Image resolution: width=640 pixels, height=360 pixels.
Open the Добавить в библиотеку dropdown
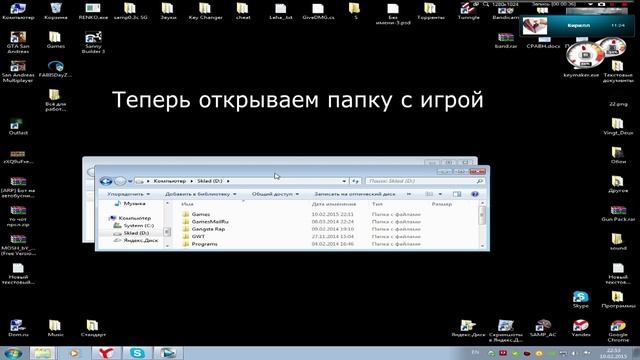pos(200,194)
